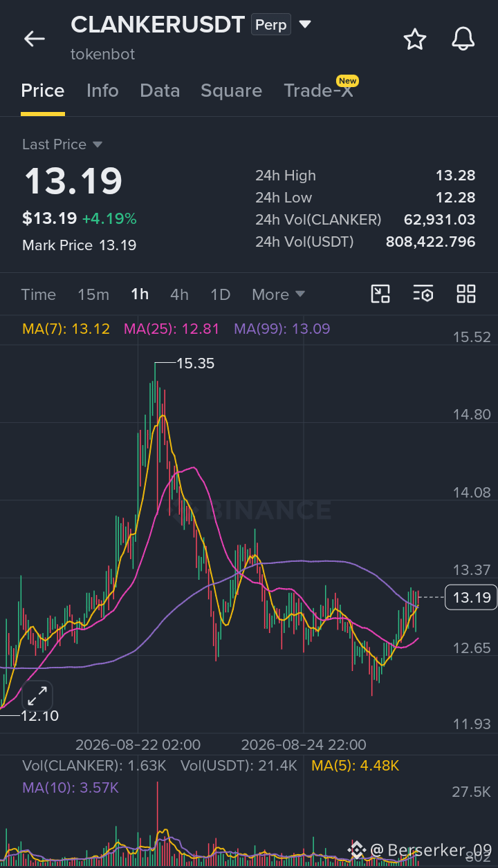Tap the 24h Vol(USDT) value 808,422.796

[431, 242]
